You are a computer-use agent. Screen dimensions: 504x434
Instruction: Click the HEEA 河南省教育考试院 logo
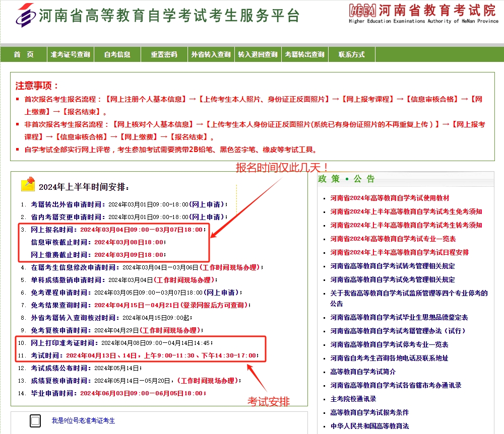[423, 13]
